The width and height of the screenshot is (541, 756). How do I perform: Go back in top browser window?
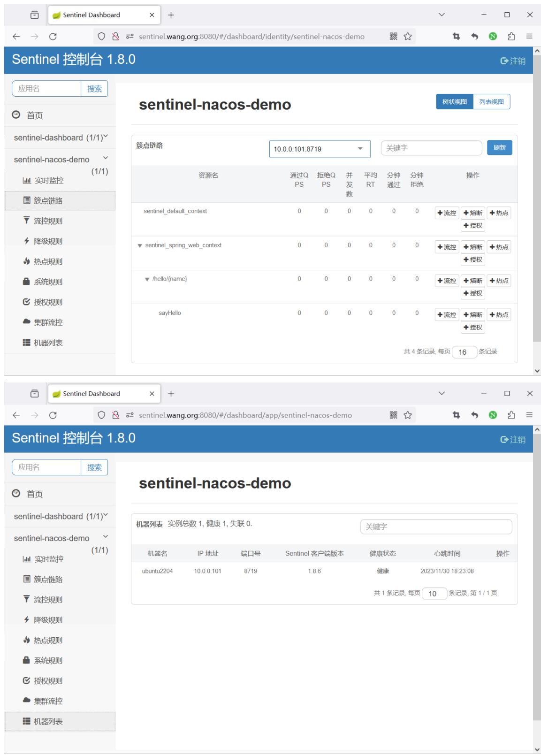(16, 37)
